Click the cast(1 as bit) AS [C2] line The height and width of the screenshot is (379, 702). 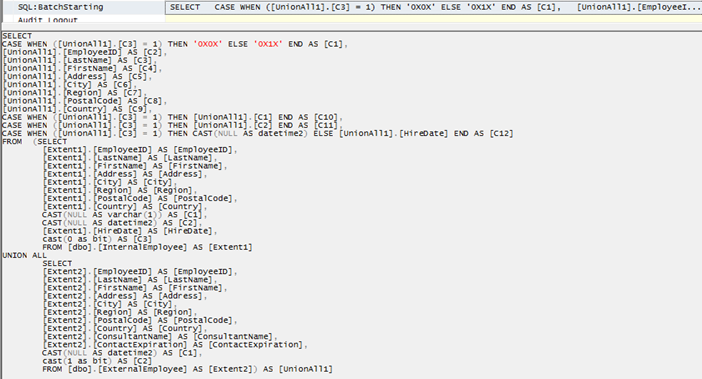pos(97,361)
